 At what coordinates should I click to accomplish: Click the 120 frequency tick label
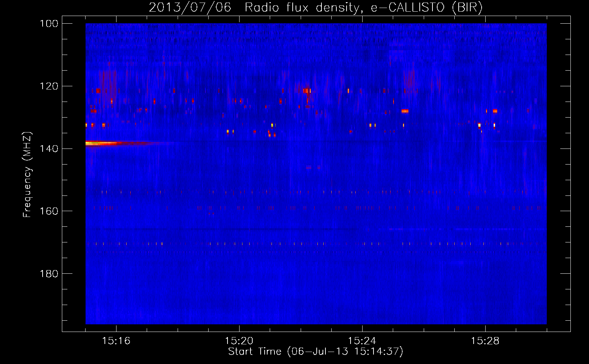point(48,86)
